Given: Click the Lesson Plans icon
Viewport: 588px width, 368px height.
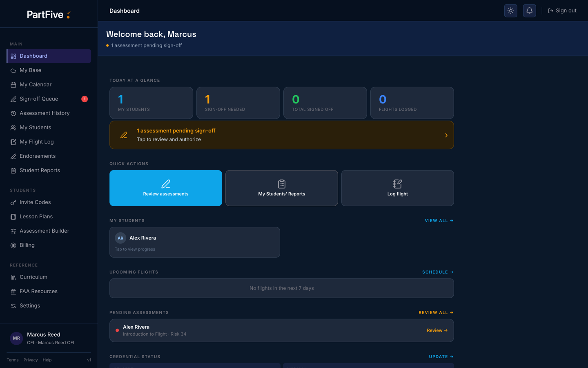Looking at the screenshot, I should pos(13,217).
